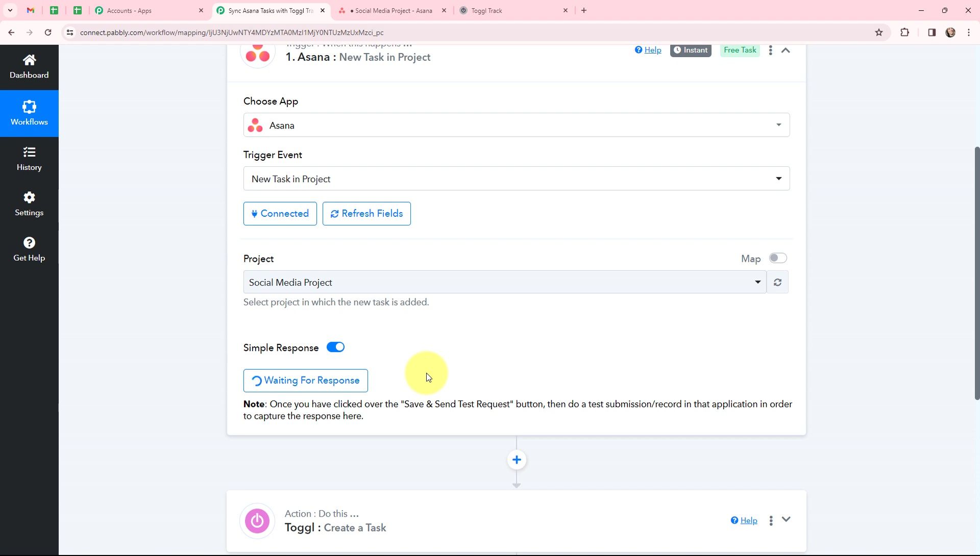Click the Asana app logo in trigger header

[x=258, y=52]
